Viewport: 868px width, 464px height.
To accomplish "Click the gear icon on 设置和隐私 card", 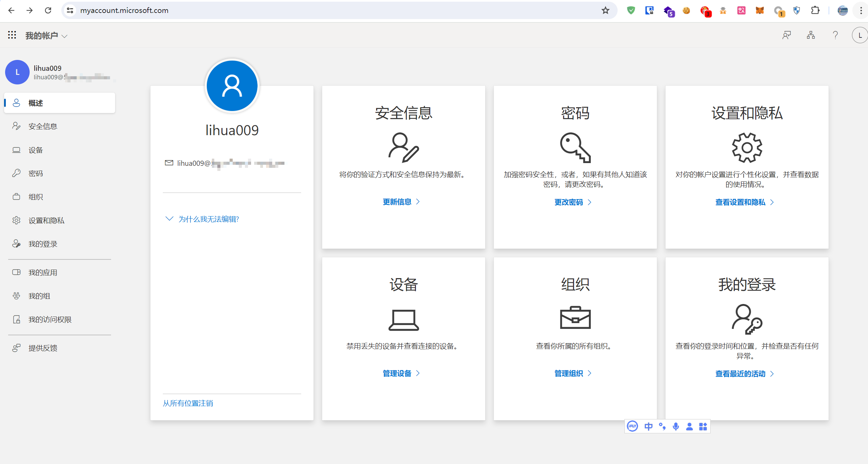I will point(747,147).
